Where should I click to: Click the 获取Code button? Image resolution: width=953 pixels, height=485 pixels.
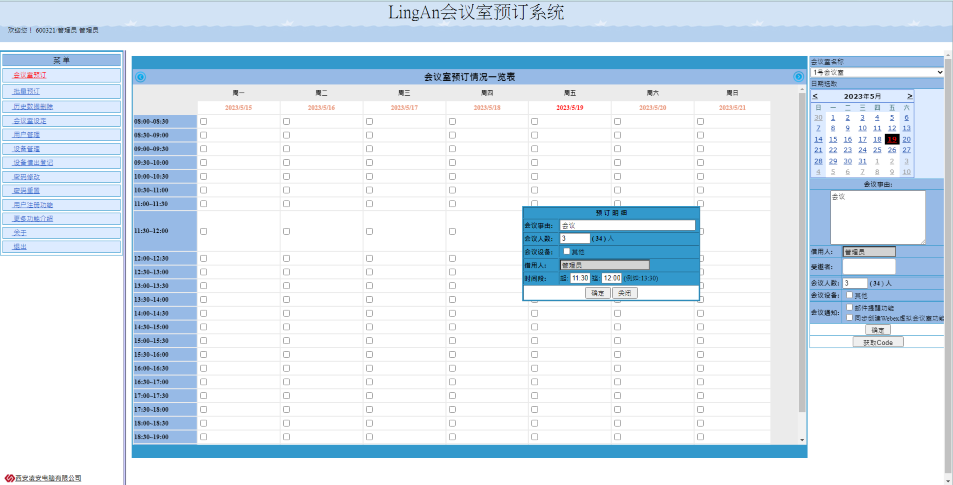pos(877,342)
